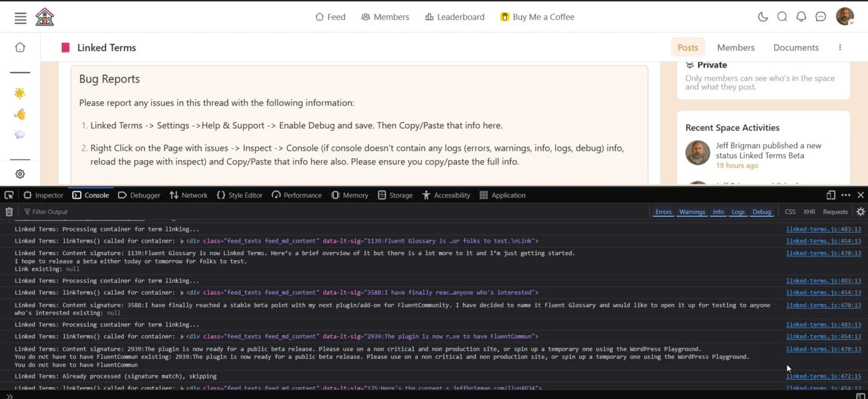Toggle dark mode moon icon

point(763,17)
